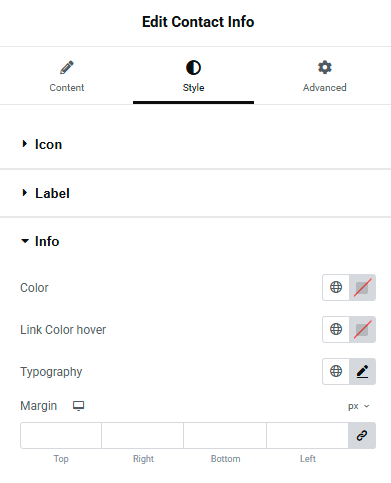
Task: Open global colors globe for Link Color hover
Action: (336, 329)
